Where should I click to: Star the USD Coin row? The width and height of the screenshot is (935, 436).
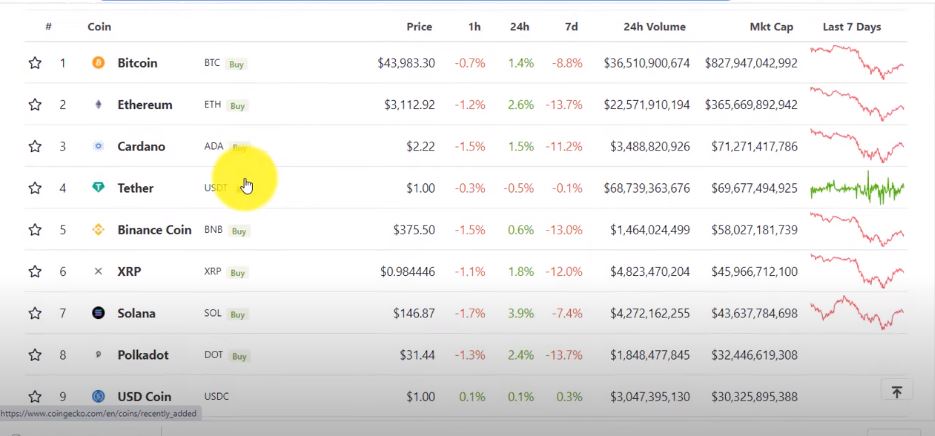[35, 397]
